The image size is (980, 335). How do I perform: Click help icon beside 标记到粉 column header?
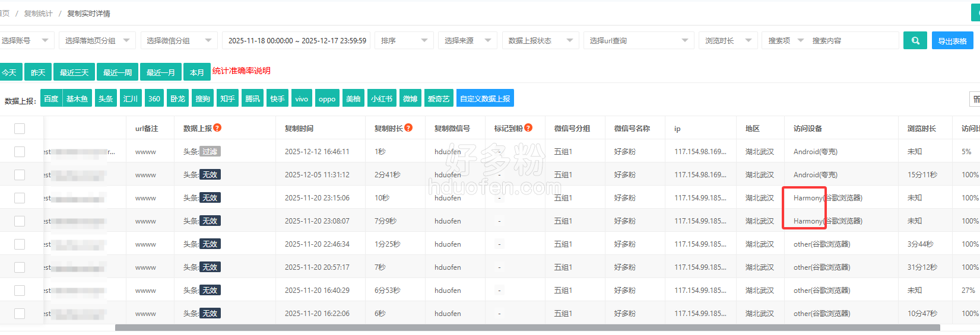click(x=528, y=127)
